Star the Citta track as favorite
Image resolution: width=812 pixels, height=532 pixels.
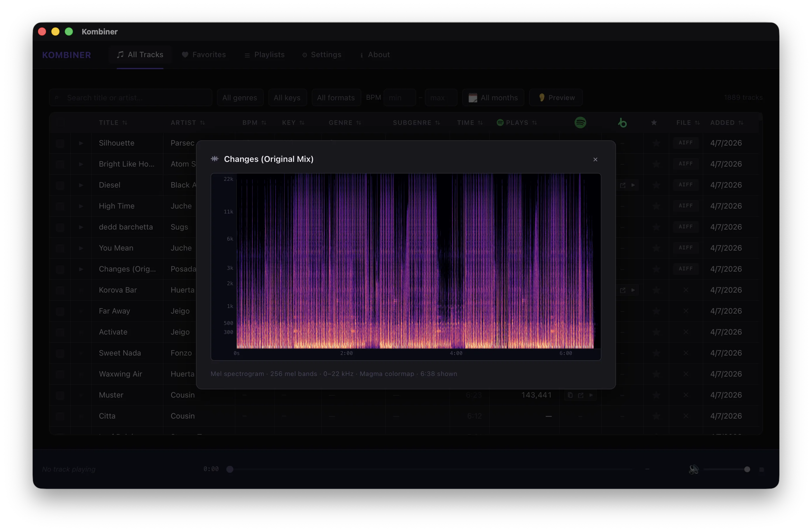tap(656, 416)
